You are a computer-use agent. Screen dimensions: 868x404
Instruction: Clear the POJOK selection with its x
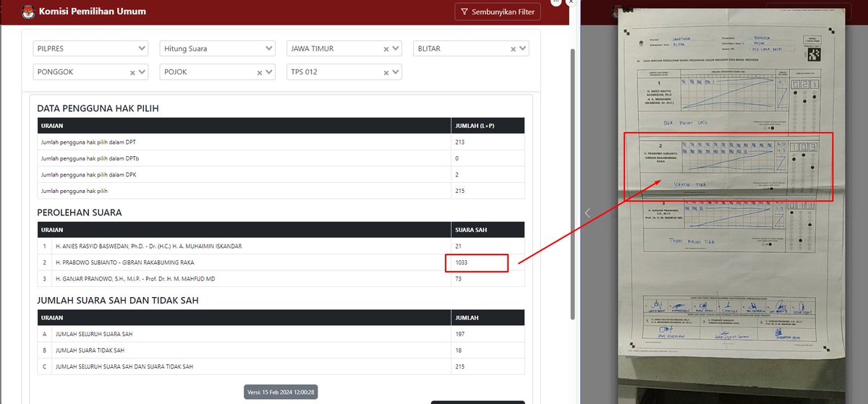click(259, 72)
